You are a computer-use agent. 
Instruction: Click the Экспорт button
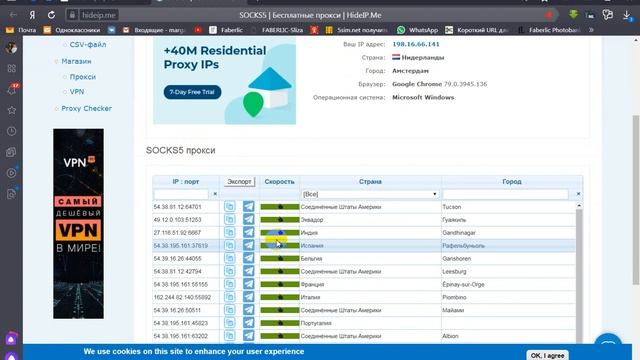239,182
